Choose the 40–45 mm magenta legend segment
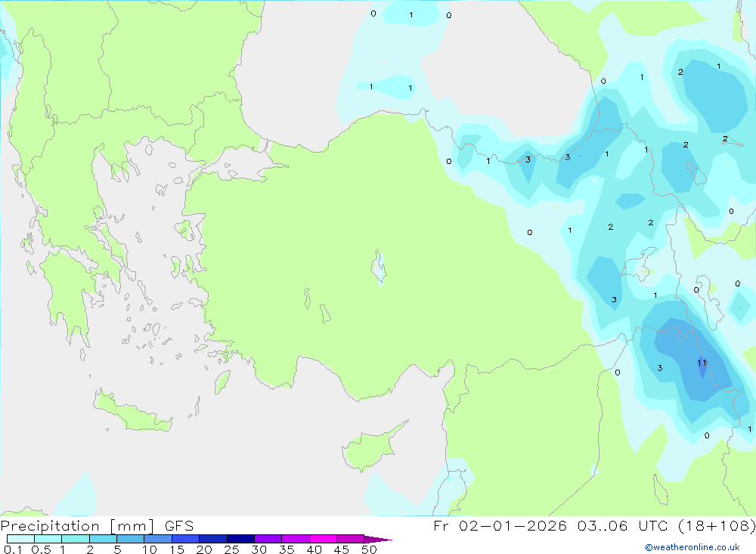 pos(323,539)
